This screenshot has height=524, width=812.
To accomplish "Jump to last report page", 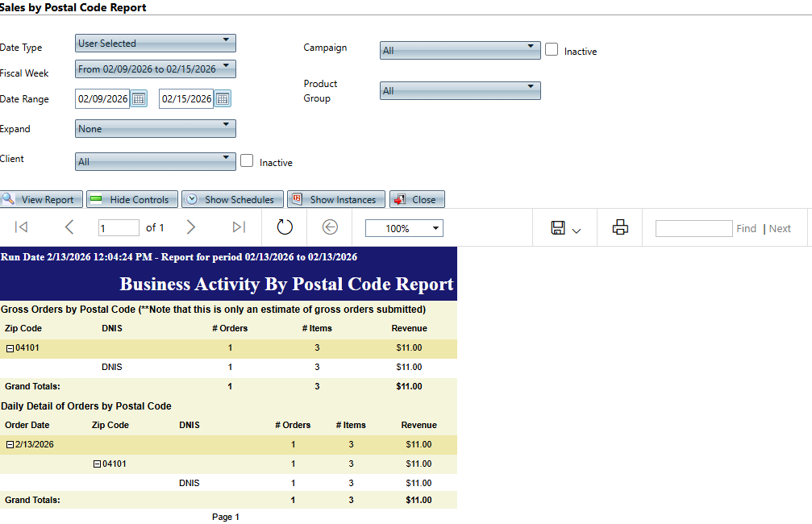I will point(239,228).
